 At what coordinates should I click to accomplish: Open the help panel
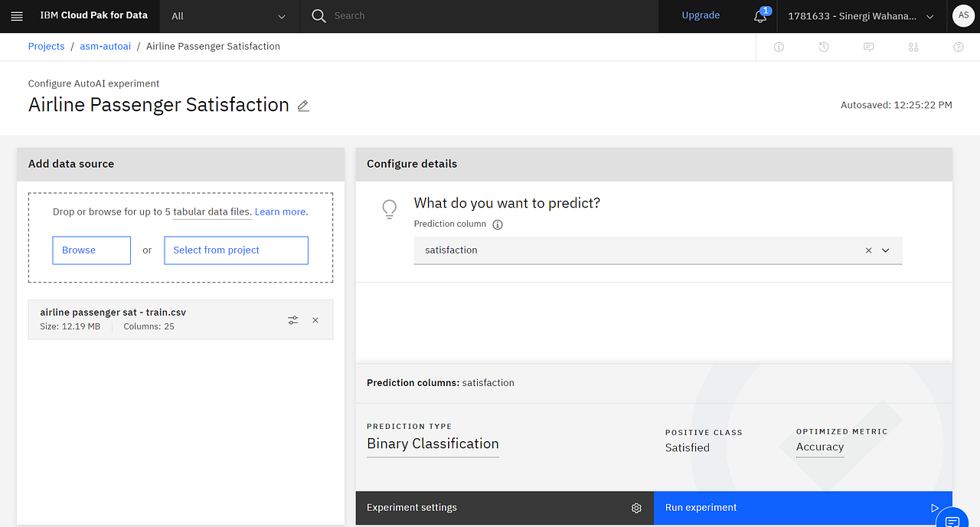coord(958,47)
